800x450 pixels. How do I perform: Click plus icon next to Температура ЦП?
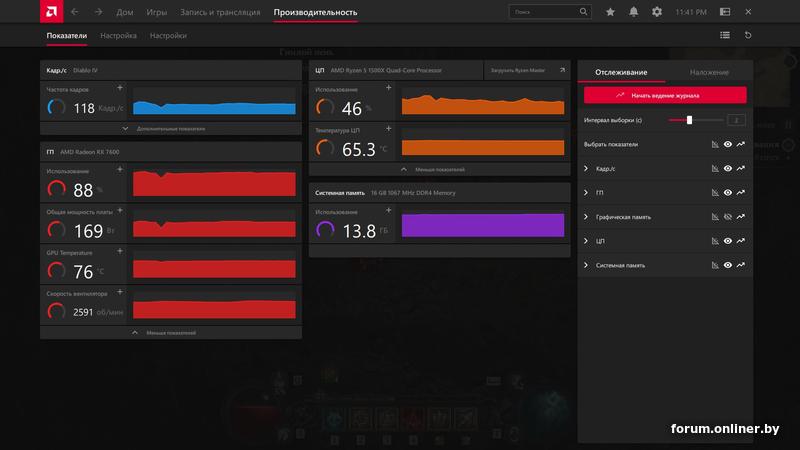click(388, 129)
